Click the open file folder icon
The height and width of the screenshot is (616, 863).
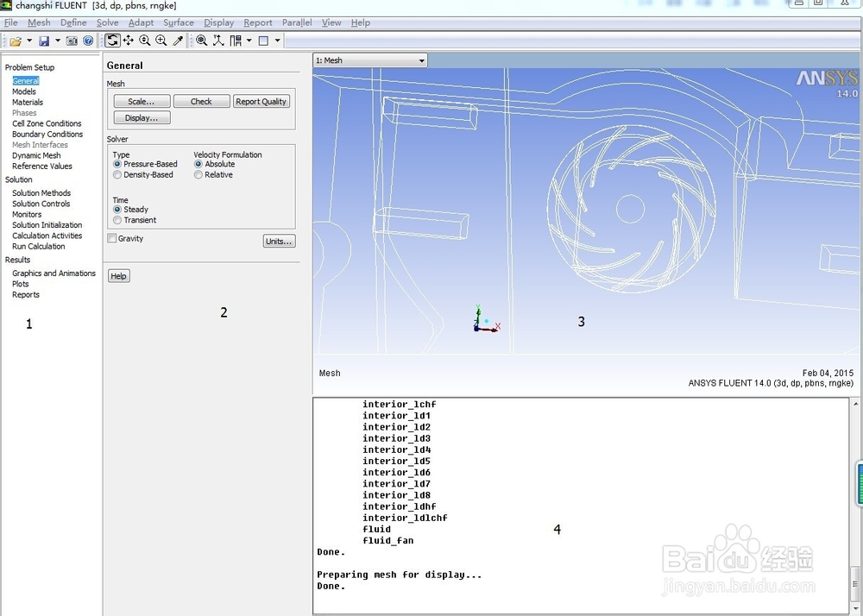pyautogui.click(x=16, y=41)
